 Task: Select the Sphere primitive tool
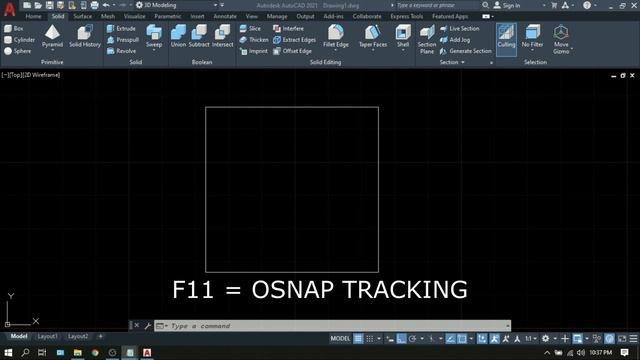pyautogui.click(x=18, y=51)
